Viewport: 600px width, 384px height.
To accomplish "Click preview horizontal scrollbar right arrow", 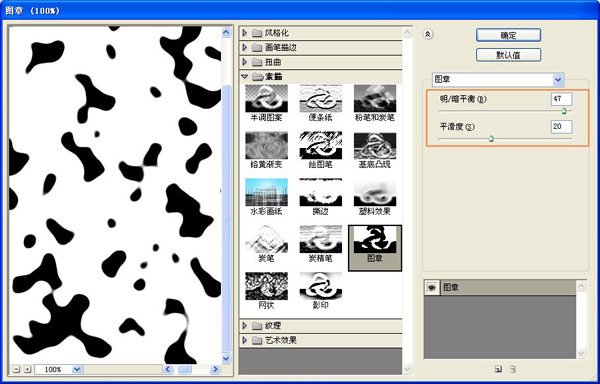I will (x=215, y=369).
